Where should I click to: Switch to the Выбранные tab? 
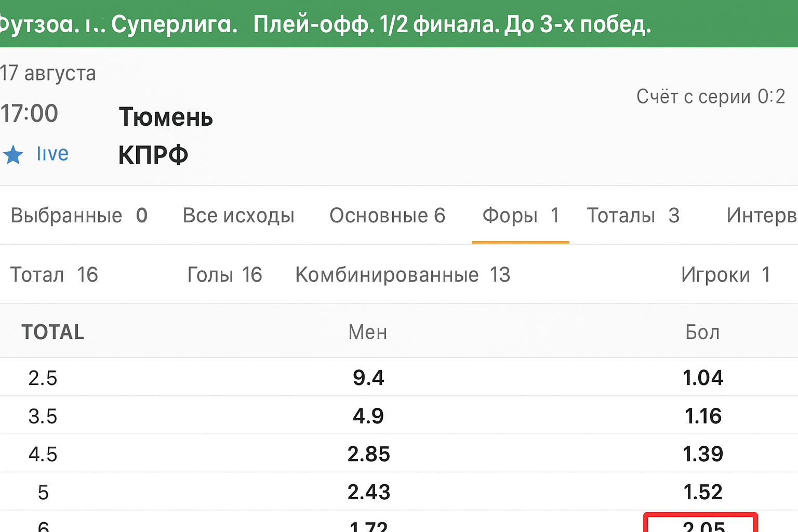[x=79, y=216]
